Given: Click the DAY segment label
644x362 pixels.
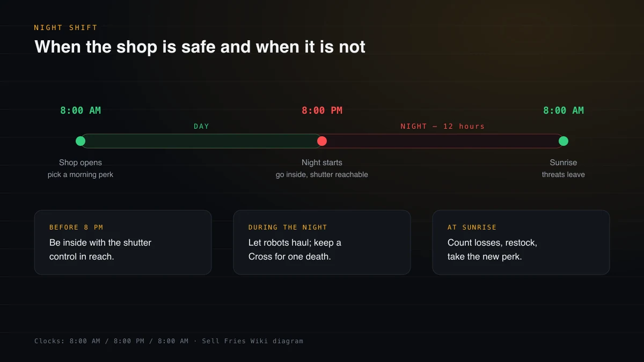Looking at the screenshot, I should click(x=201, y=127).
